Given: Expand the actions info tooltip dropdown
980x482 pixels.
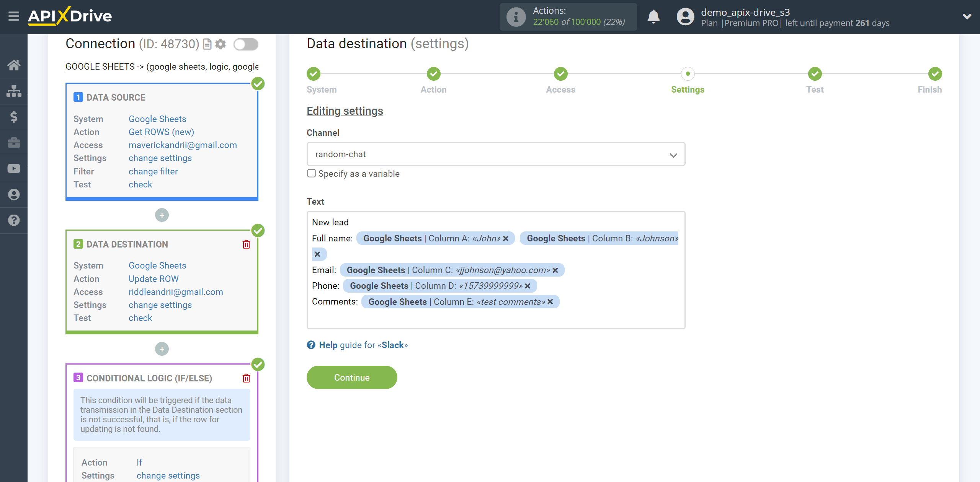Looking at the screenshot, I should point(515,16).
